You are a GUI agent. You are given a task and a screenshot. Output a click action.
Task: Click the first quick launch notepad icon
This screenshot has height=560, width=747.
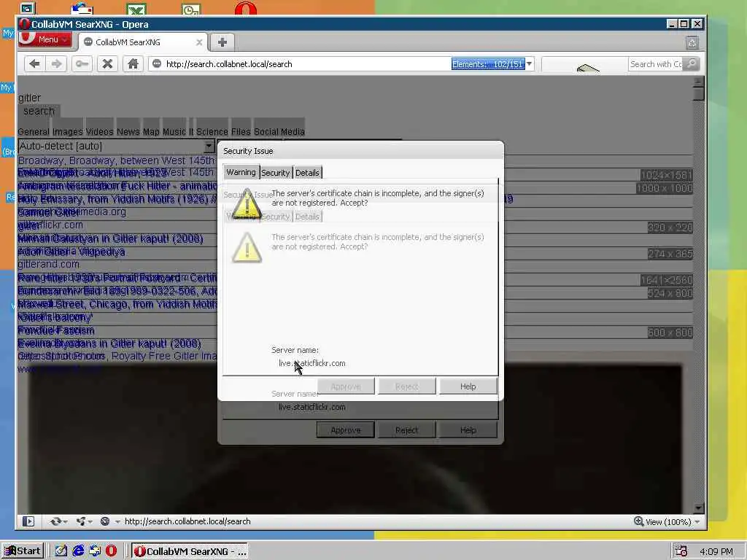click(61, 551)
